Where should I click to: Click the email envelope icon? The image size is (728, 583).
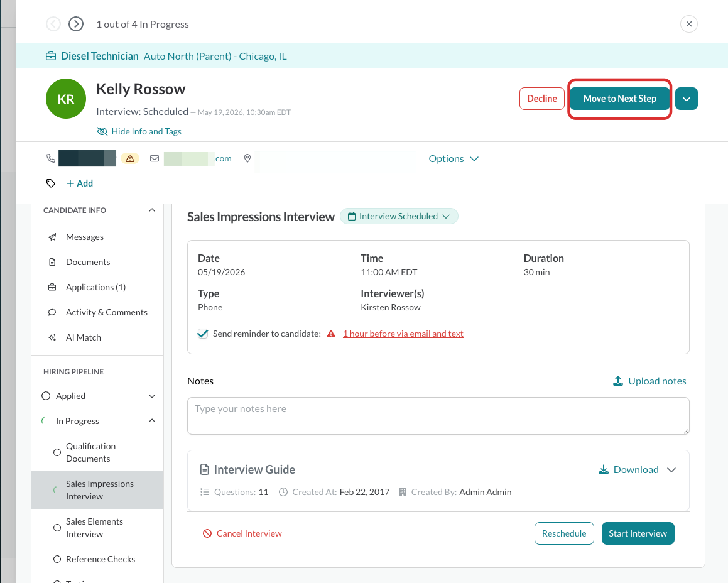[155, 158]
